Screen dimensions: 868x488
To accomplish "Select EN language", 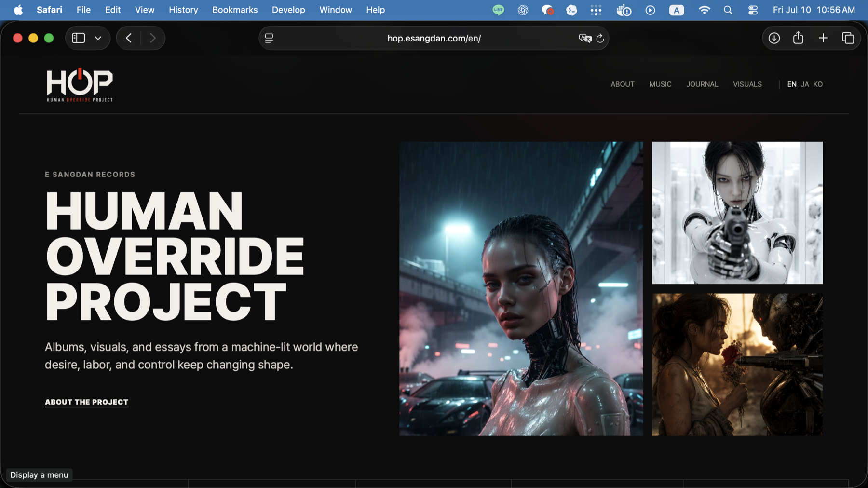I will [791, 84].
